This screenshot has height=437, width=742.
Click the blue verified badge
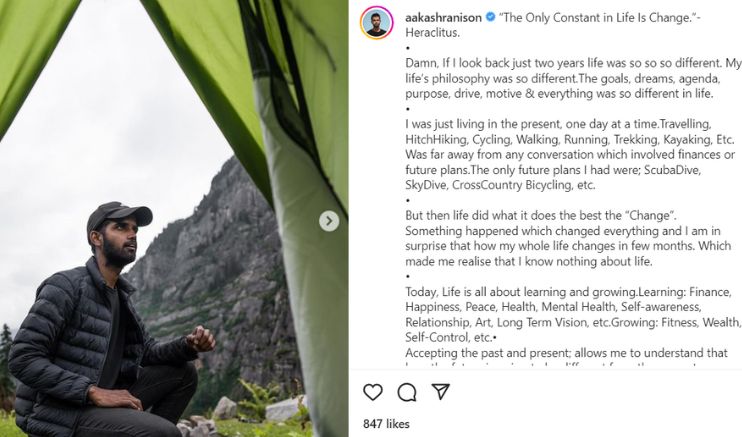click(491, 18)
